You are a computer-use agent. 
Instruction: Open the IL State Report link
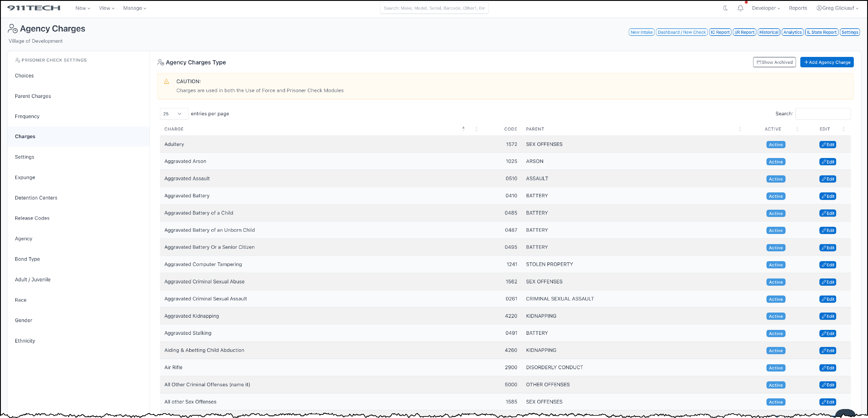tap(821, 32)
